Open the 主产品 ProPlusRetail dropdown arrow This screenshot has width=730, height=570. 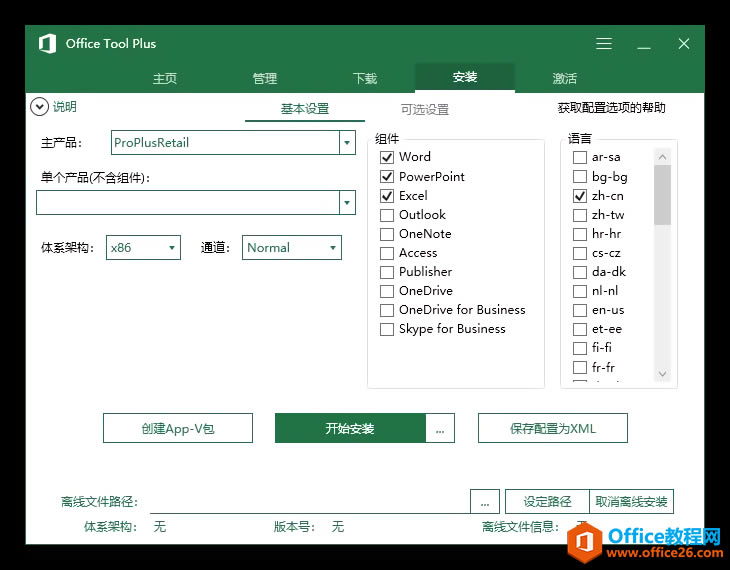347,142
